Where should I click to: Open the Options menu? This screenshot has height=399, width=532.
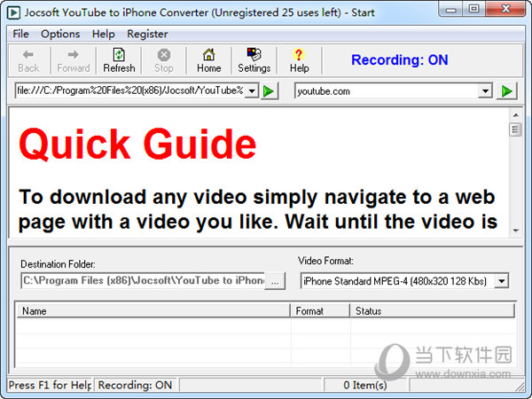click(x=60, y=34)
